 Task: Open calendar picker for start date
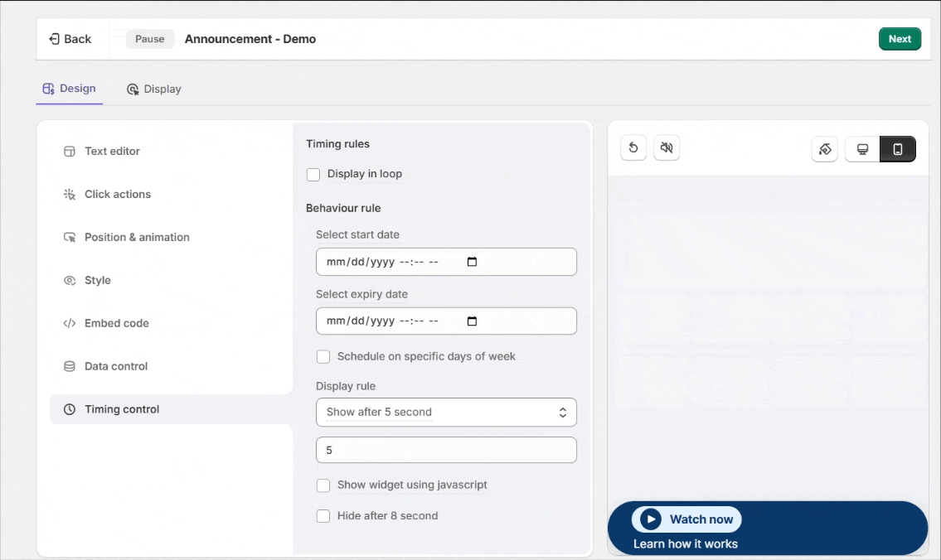pyautogui.click(x=472, y=262)
